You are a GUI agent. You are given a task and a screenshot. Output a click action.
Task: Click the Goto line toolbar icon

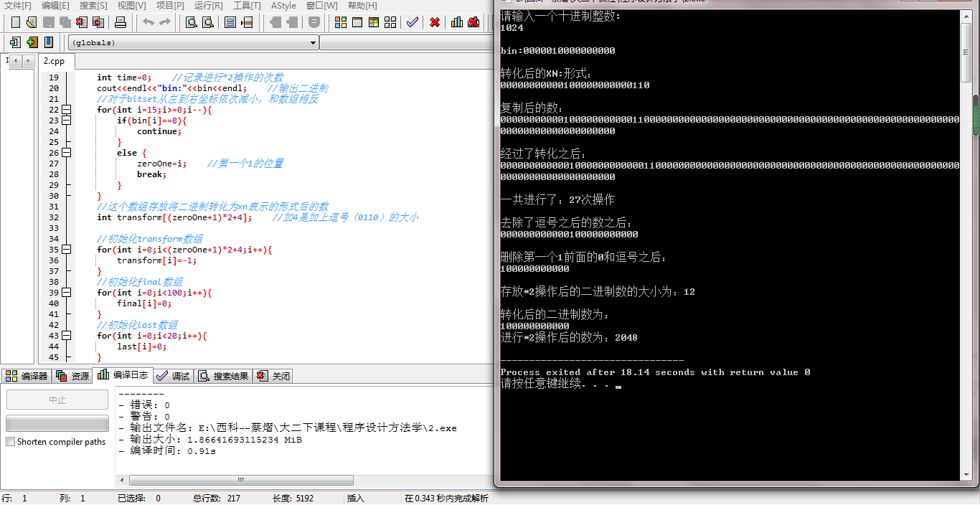(247, 22)
